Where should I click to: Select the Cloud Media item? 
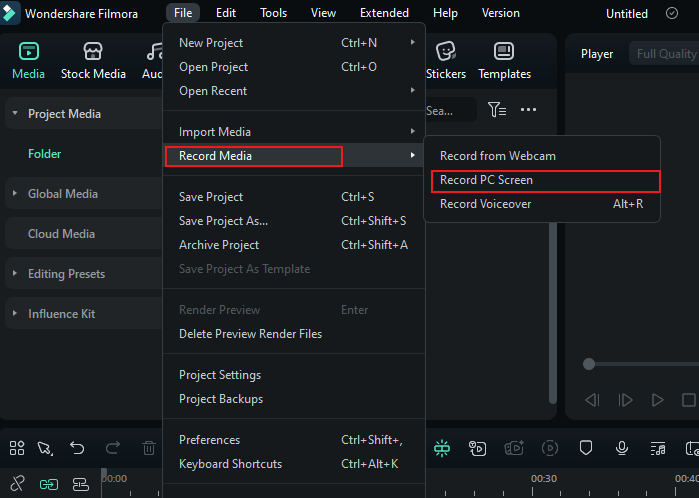[x=61, y=234]
